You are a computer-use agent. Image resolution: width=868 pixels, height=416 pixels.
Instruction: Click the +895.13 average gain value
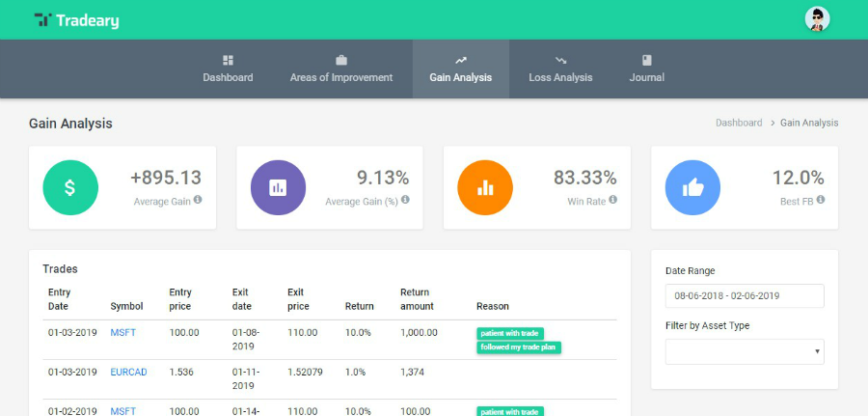[x=166, y=178]
